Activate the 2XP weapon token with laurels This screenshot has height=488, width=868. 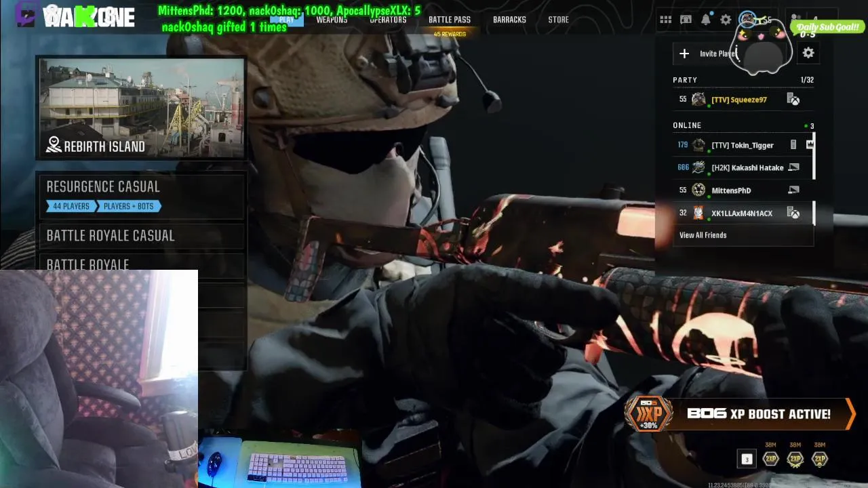(x=795, y=459)
